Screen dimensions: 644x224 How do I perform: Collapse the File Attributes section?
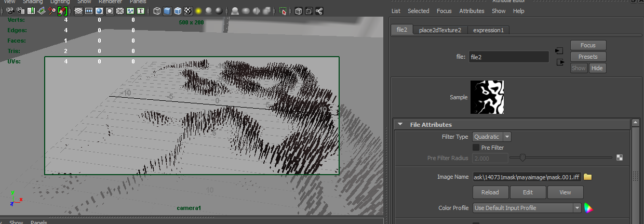coord(400,124)
